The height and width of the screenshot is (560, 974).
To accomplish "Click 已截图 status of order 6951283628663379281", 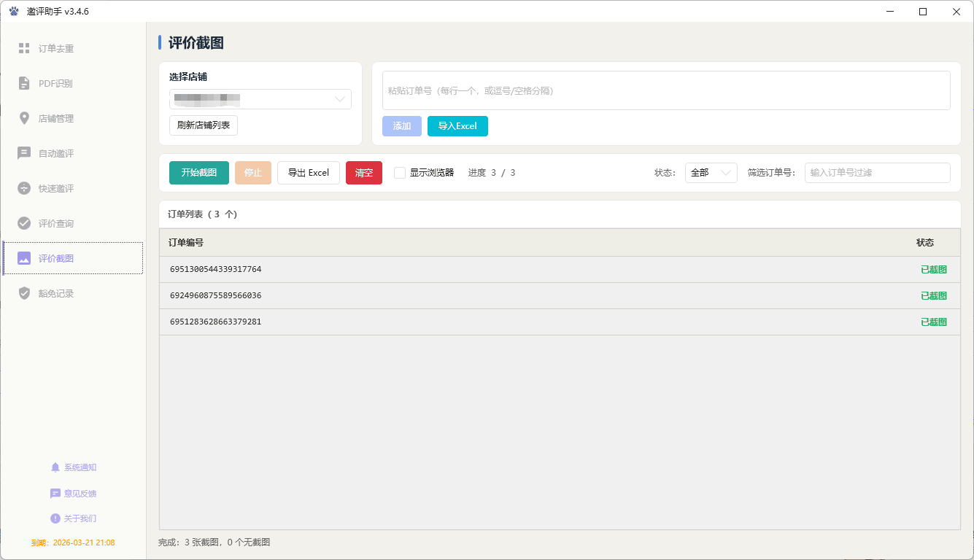I will (x=934, y=322).
